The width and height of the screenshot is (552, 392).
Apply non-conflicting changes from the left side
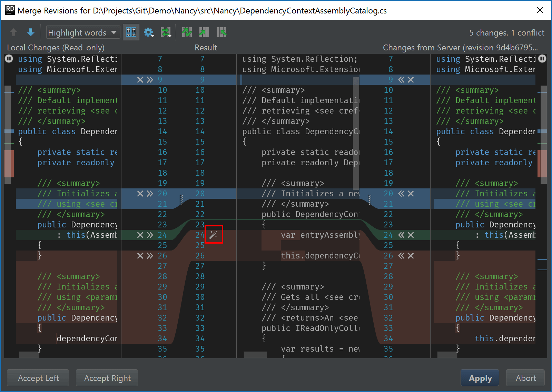click(204, 32)
